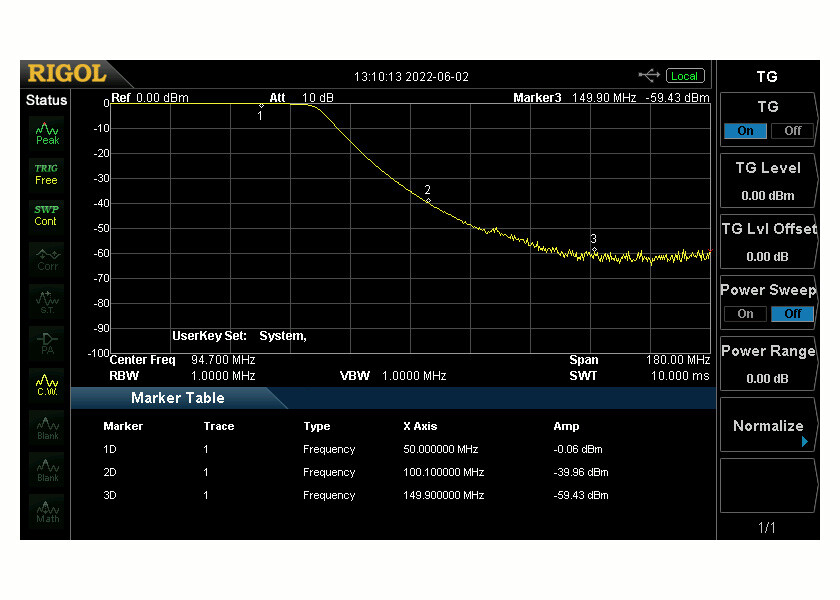
Task: Turn Power Sweep On
Action: click(x=745, y=314)
